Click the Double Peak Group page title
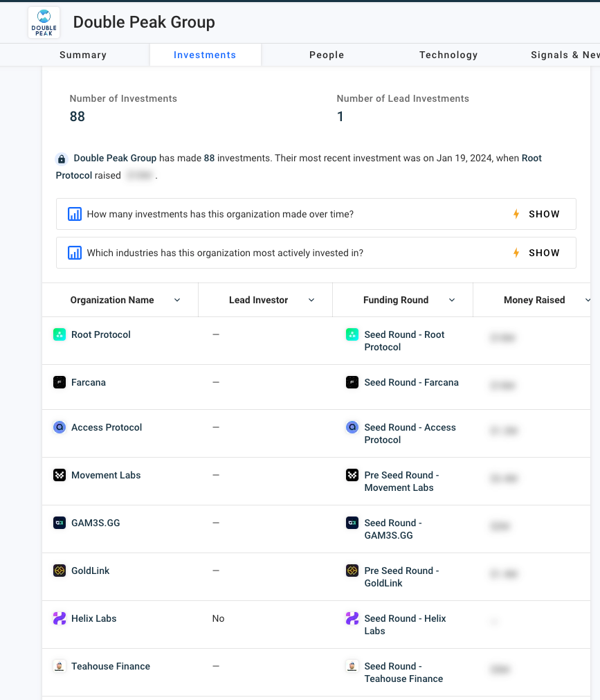Image resolution: width=600 pixels, height=700 pixels. tap(144, 22)
